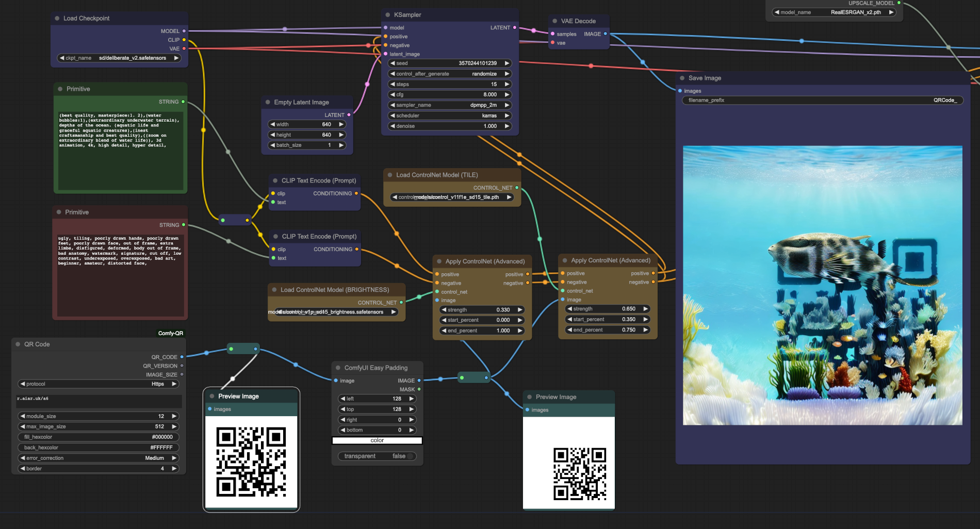Adjust the strength 0.330 slider field
The image size is (980, 529).
pos(482,310)
